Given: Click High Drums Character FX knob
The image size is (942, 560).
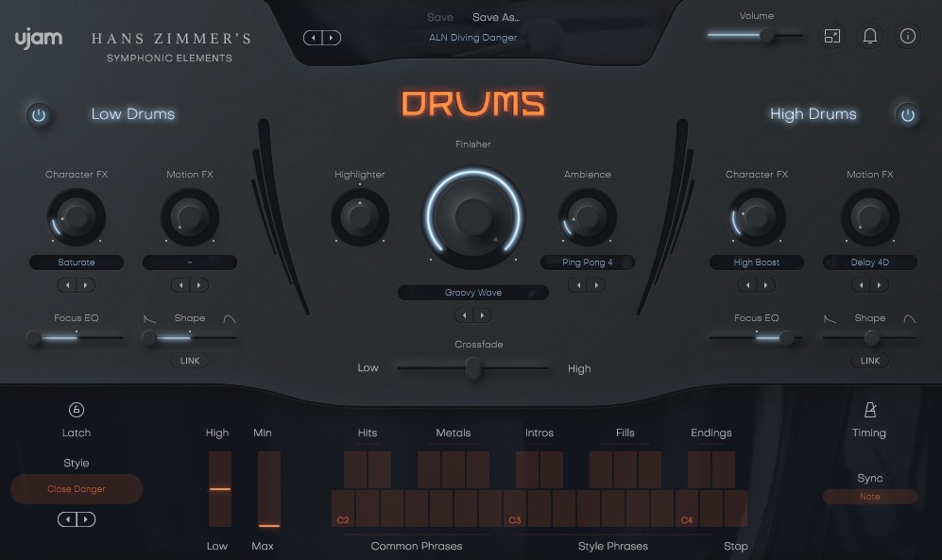Looking at the screenshot, I should (x=757, y=216).
